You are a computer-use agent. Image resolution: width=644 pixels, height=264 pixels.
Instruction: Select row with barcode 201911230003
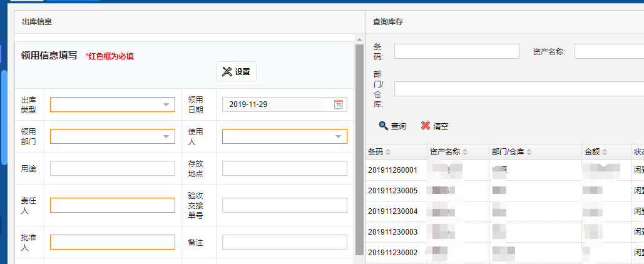[x=392, y=232]
